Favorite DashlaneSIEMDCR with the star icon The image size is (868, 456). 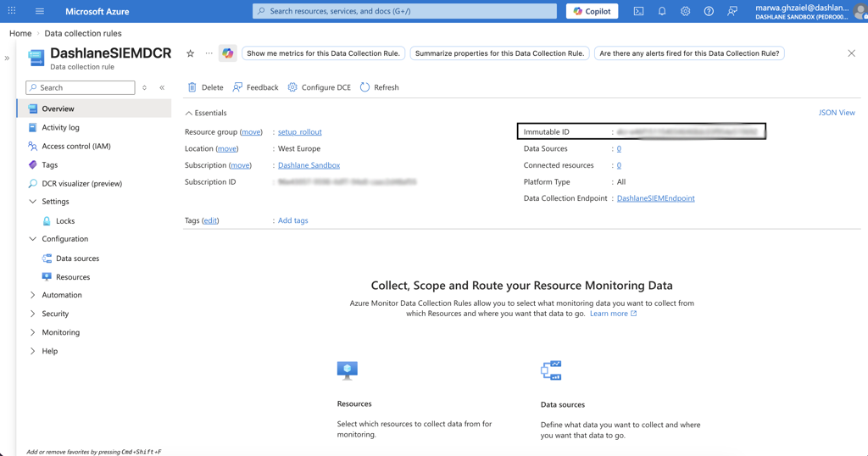[191, 53]
